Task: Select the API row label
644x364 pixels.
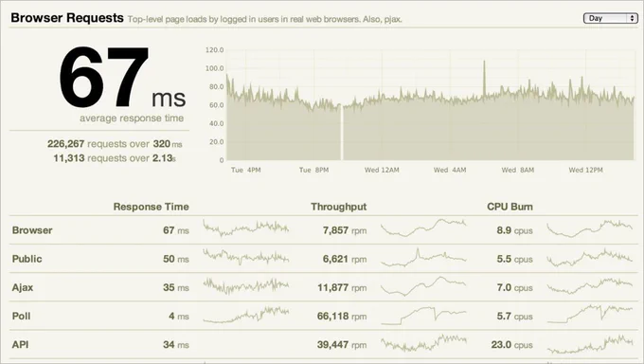Action: 20,344
